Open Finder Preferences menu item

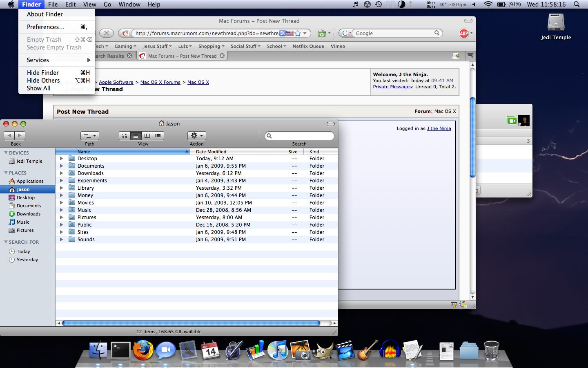[57, 27]
